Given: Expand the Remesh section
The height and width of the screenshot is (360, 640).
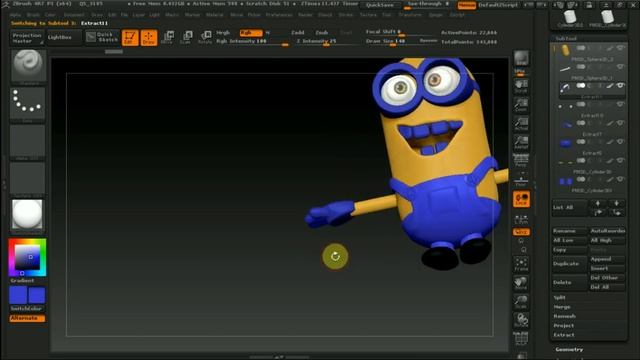Looking at the screenshot, I should [564, 316].
